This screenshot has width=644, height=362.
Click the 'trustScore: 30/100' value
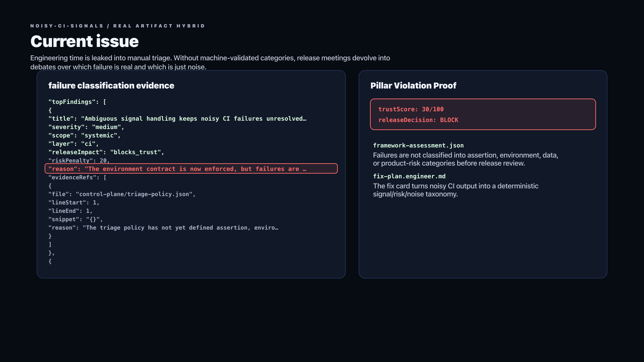[x=411, y=109]
